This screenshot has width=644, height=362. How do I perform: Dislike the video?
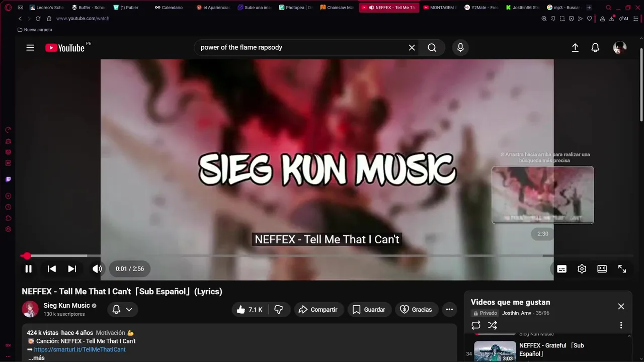(x=279, y=310)
